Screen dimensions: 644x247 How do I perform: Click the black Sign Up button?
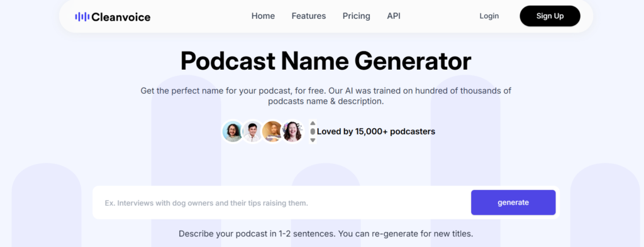click(550, 16)
